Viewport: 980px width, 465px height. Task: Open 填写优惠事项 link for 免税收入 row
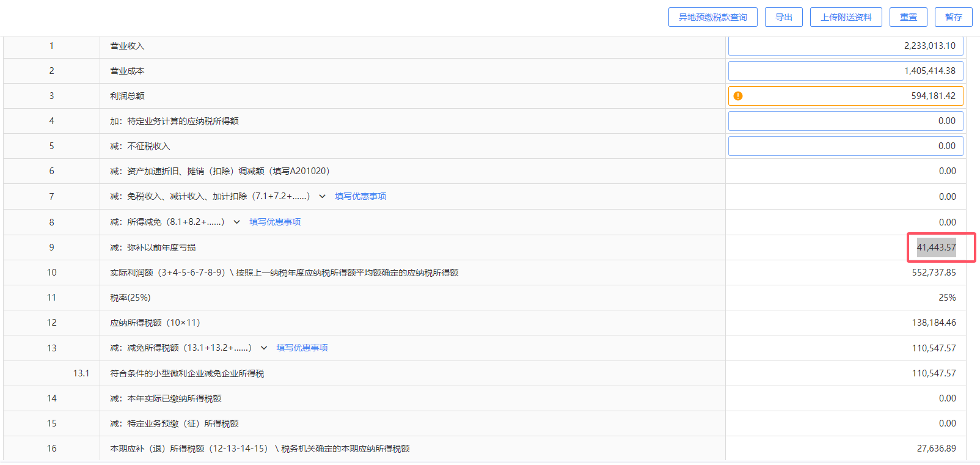[360, 196]
